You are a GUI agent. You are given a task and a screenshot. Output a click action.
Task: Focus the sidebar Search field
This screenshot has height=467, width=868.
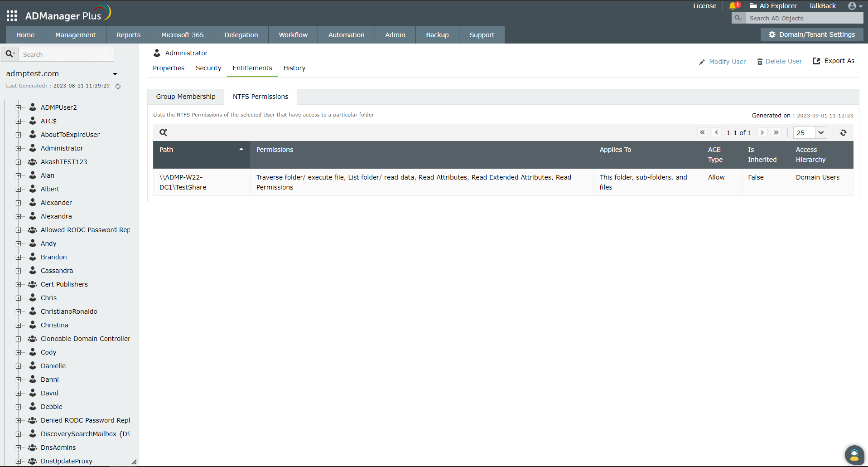(x=66, y=54)
